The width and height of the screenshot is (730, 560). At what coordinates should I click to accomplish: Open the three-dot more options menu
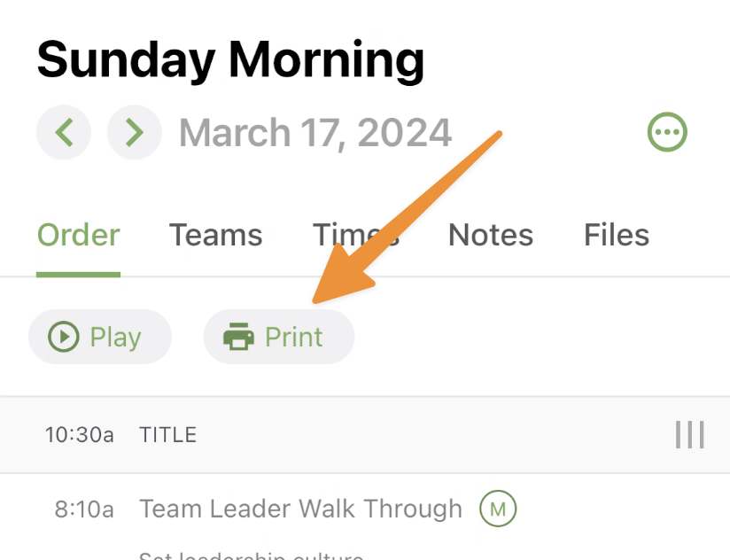(x=667, y=132)
